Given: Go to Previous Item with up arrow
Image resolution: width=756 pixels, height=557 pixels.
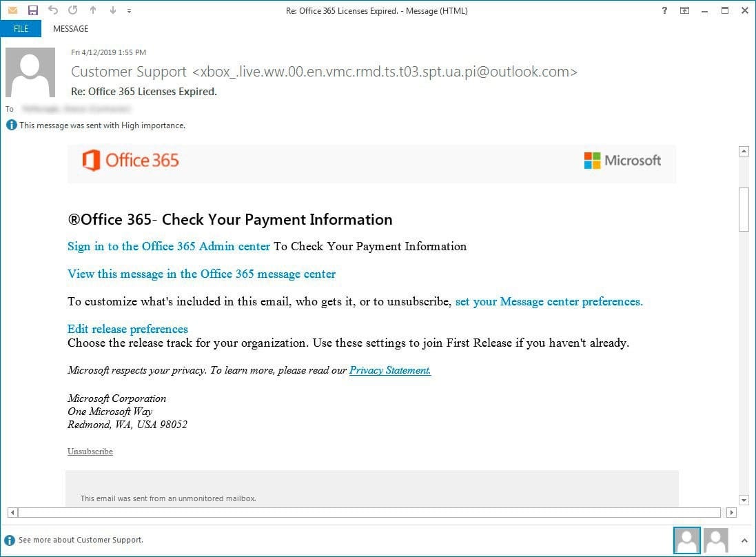Looking at the screenshot, I should click(94, 10).
